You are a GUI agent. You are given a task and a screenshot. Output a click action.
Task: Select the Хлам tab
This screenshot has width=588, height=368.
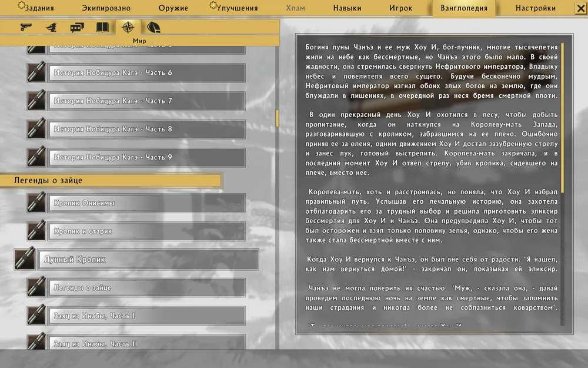pos(296,8)
